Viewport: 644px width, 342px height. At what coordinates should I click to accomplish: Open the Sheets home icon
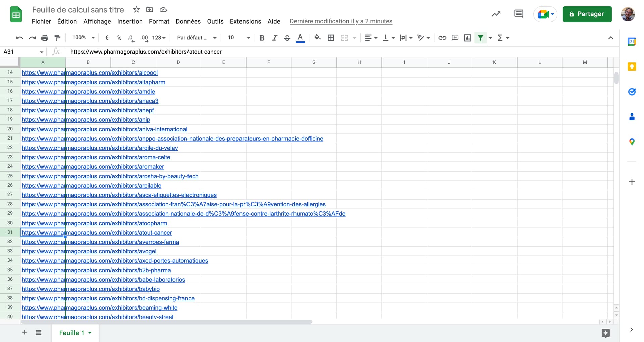point(16,14)
